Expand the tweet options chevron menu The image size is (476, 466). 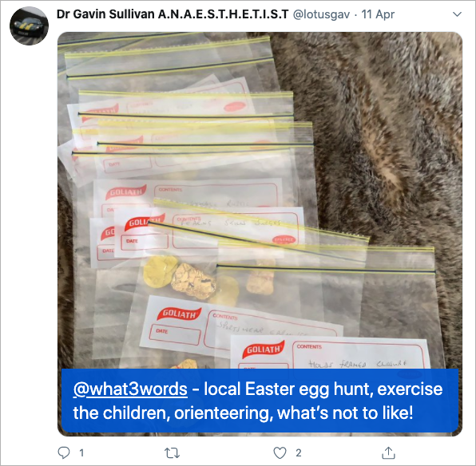click(457, 14)
